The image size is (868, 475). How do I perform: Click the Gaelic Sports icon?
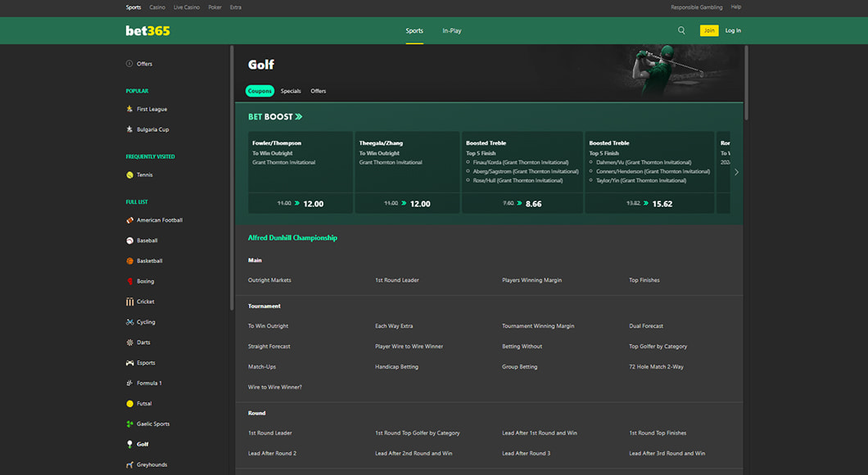click(129, 424)
